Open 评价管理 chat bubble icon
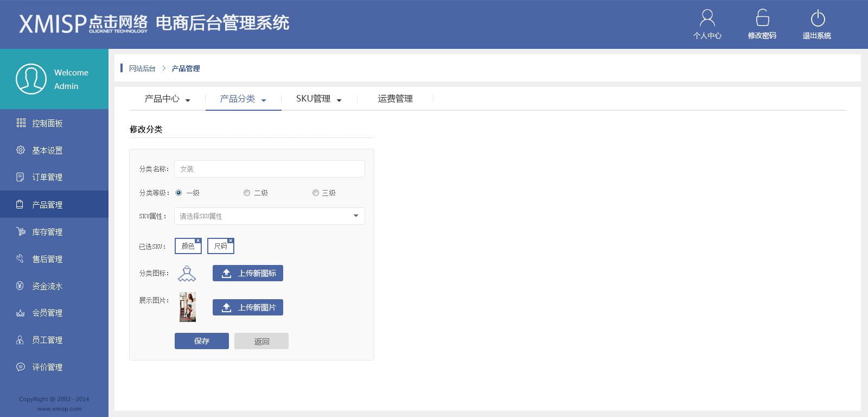The width and height of the screenshot is (868, 417). [21, 367]
